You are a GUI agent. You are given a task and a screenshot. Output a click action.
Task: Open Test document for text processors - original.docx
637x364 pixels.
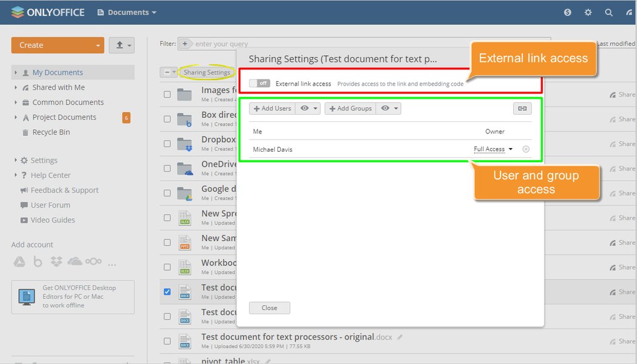pyautogui.click(x=297, y=337)
